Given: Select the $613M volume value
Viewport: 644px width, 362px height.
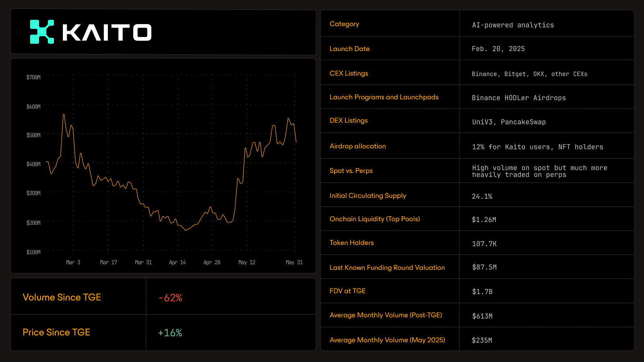Looking at the screenshot, I should pos(482,316).
